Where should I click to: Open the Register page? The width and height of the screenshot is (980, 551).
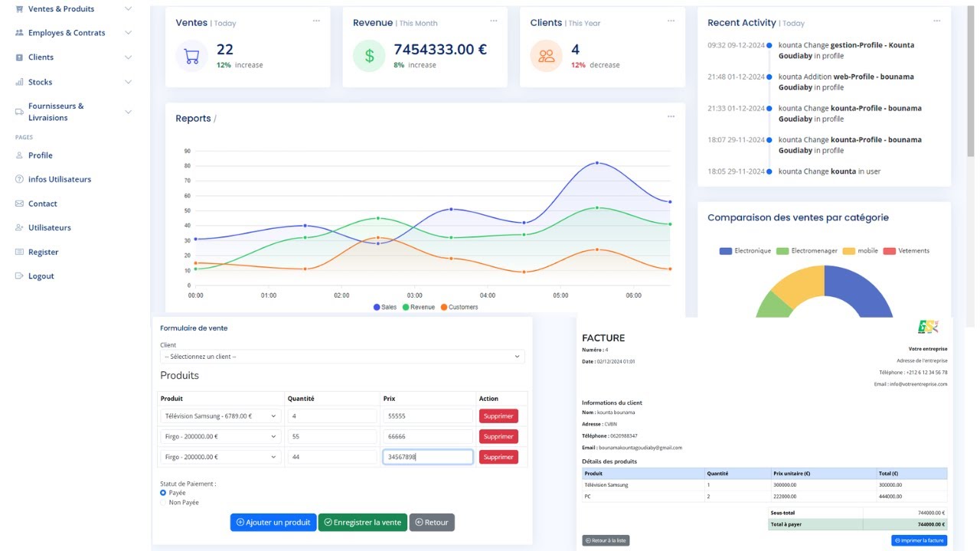pyautogui.click(x=44, y=252)
